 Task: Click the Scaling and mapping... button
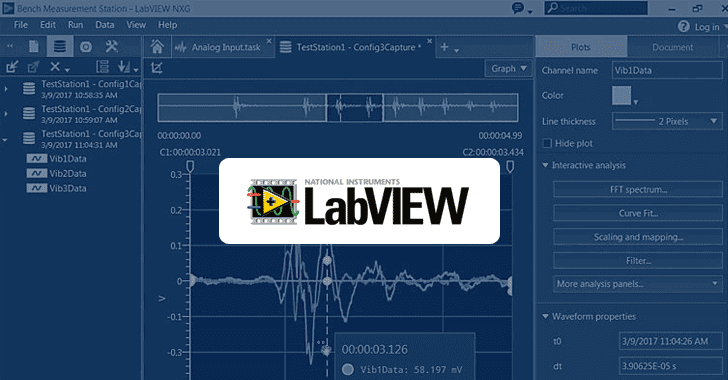637,237
